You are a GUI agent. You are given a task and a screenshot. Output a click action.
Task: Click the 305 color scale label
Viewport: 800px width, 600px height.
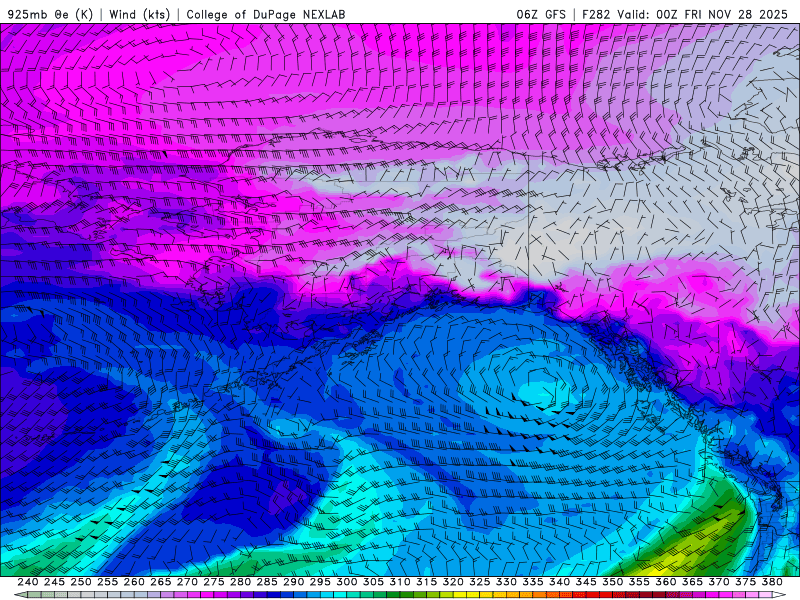coord(373,582)
